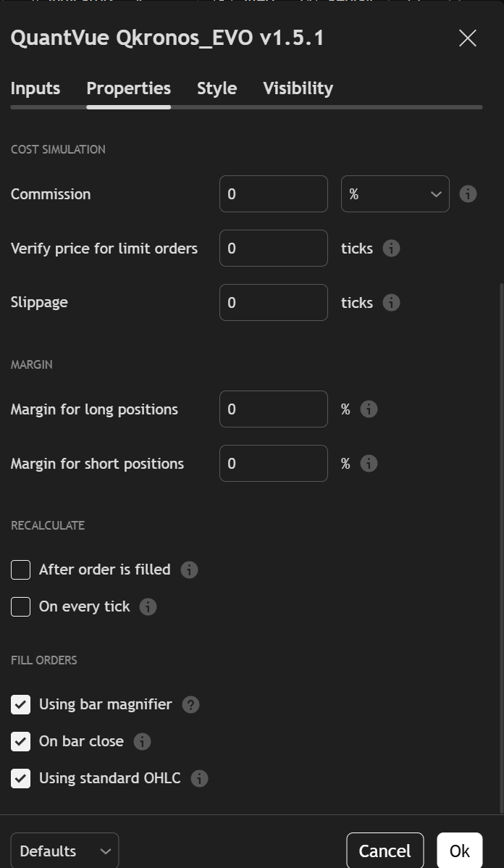
Task: Click the Slippage info icon
Action: pos(391,303)
